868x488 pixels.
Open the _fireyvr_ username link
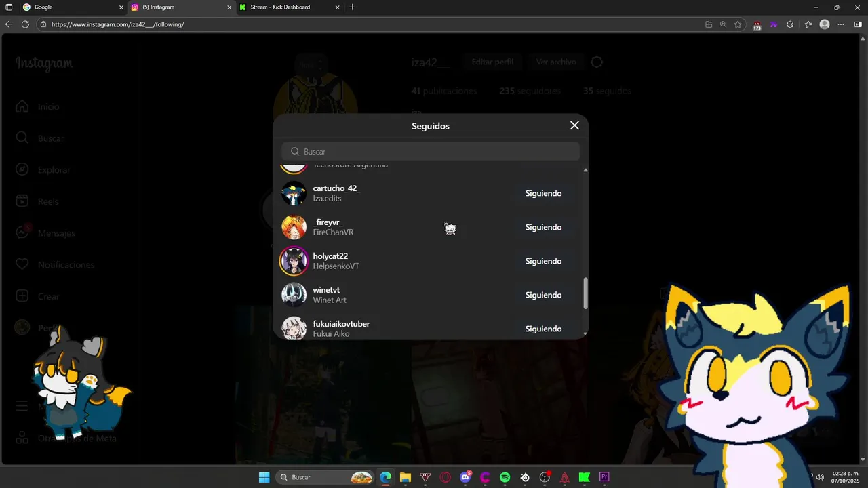click(328, 222)
